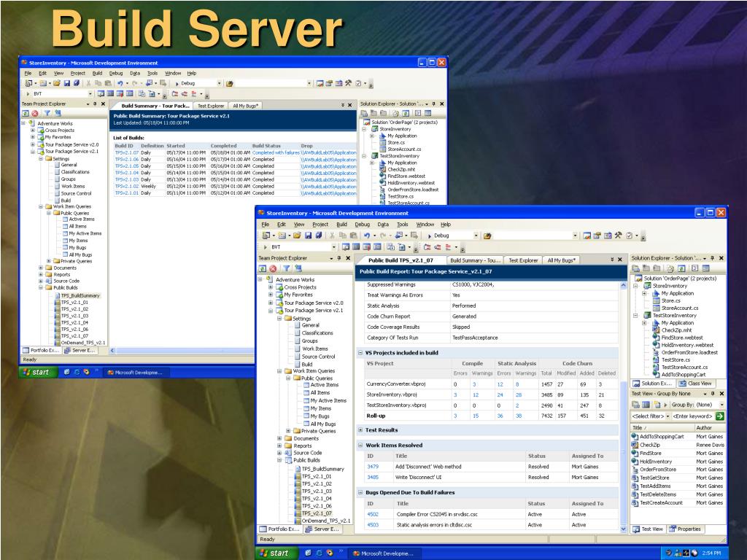
Task: Open the TPSv2.1.07 build link in back window
Action: tap(127, 153)
